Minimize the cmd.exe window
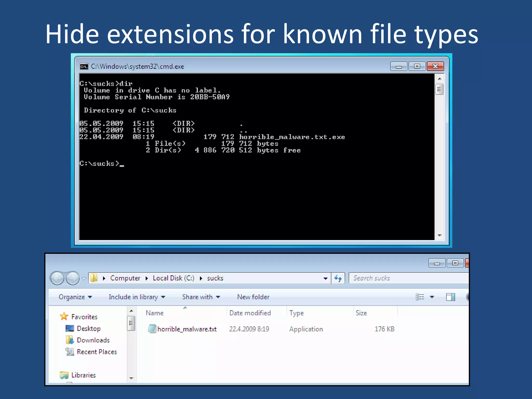 (x=399, y=66)
